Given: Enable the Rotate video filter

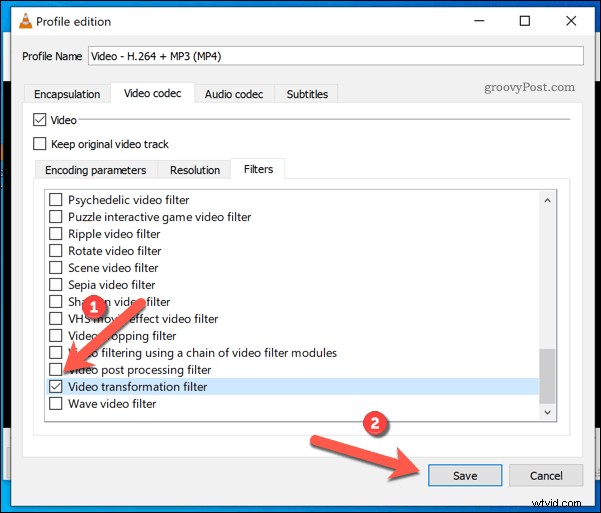Looking at the screenshot, I should (56, 250).
